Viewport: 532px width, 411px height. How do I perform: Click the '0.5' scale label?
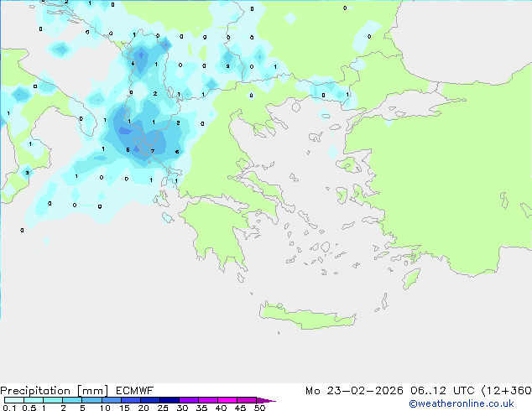29,408
